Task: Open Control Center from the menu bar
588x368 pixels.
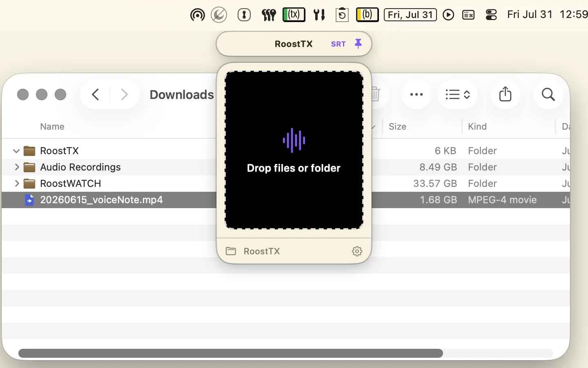Action: tap(491, 15)
